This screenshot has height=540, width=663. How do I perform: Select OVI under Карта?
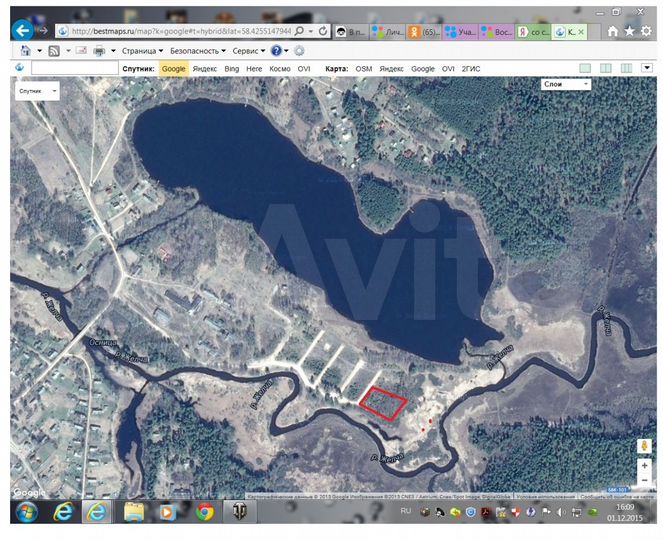coord(448,69)
